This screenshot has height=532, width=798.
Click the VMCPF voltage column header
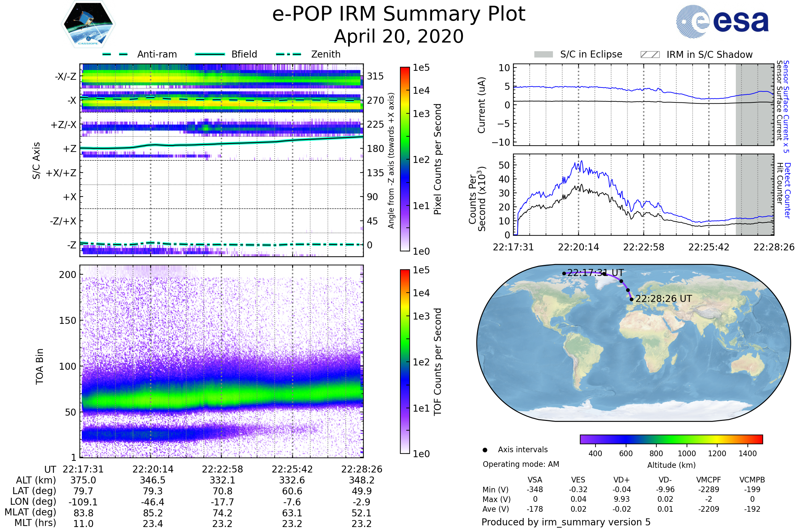click(709, 480)
